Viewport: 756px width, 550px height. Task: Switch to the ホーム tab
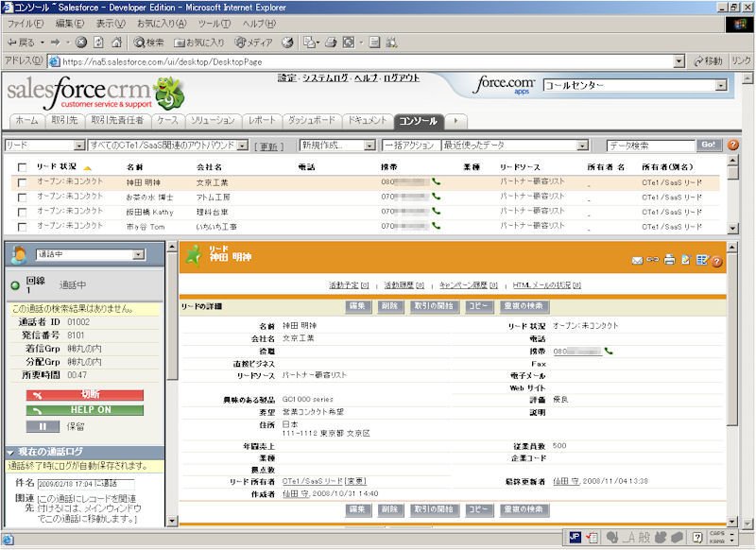(x=26, y=121)
